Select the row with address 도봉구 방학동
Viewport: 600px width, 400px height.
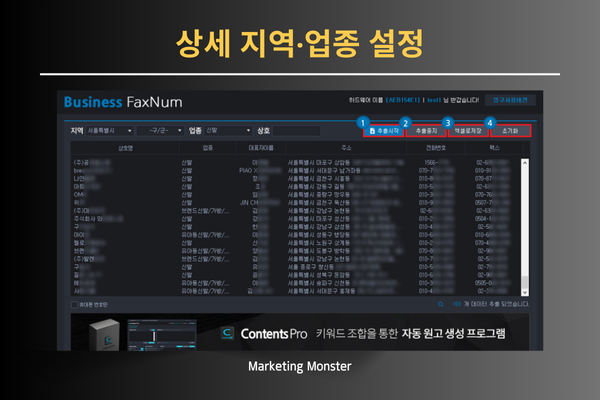pyautogui.click(x=296, y=251)
